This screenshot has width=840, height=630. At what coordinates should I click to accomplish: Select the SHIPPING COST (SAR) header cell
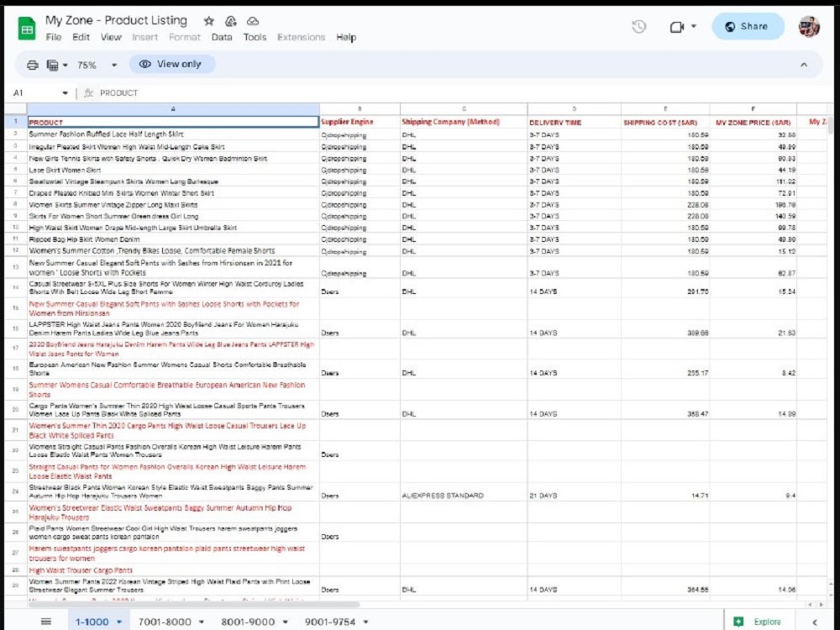pyautogui.click(x=665, y=122)
